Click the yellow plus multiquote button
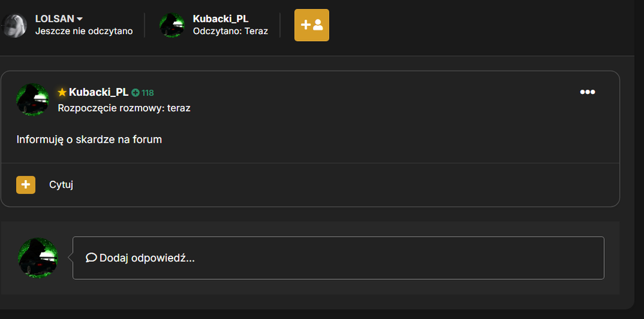The image size is (644, 319). click(x=26, y=185)
